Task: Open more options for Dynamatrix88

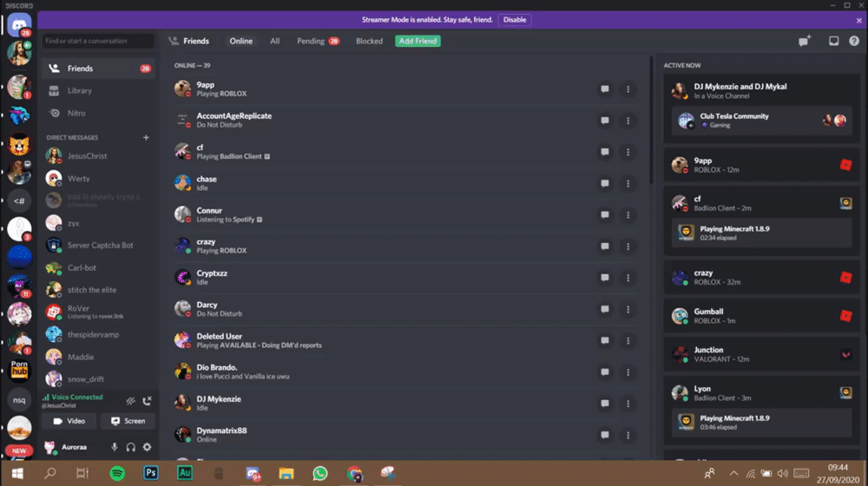Action: 628,435
